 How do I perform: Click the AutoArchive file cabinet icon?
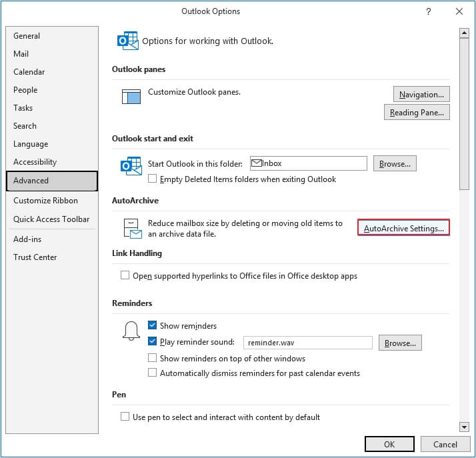(x=133, y=229)
